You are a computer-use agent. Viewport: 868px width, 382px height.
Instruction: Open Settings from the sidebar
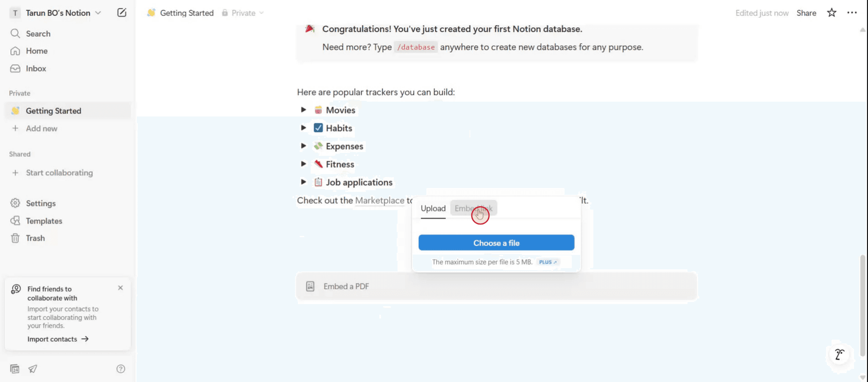40,203
